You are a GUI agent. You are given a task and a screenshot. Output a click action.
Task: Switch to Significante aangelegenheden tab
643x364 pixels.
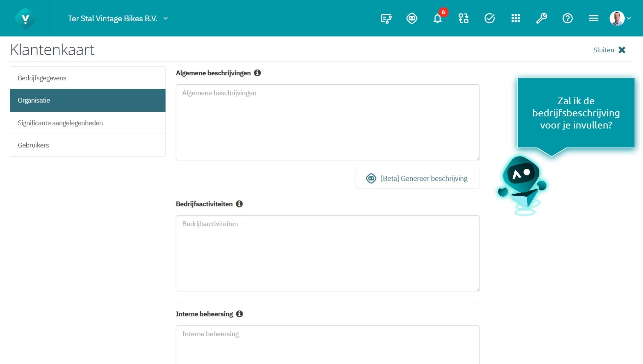(x=87, y=123)
